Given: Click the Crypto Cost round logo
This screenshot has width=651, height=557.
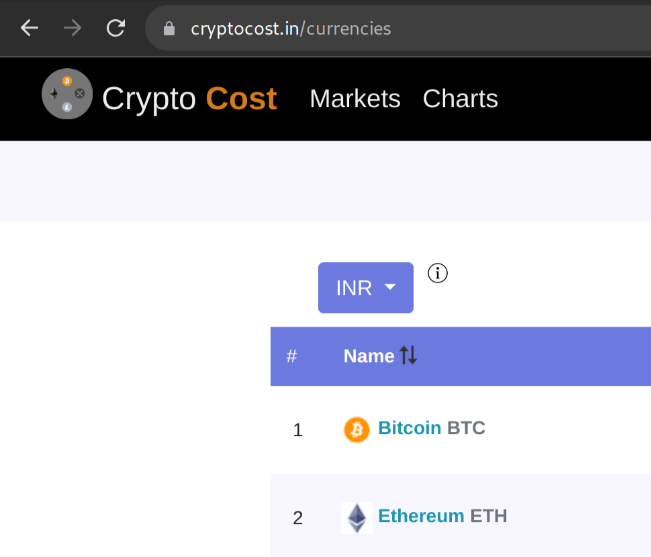Looking at the screenshot, I should (x=67, y=94).
